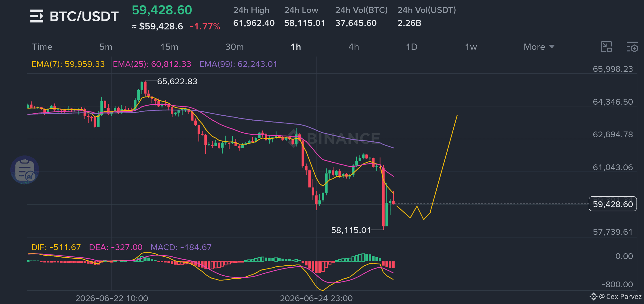The width and height of the screenshot is (644, 304).
Task: Open the chart layout expand icon
Action: coord(606,47)
